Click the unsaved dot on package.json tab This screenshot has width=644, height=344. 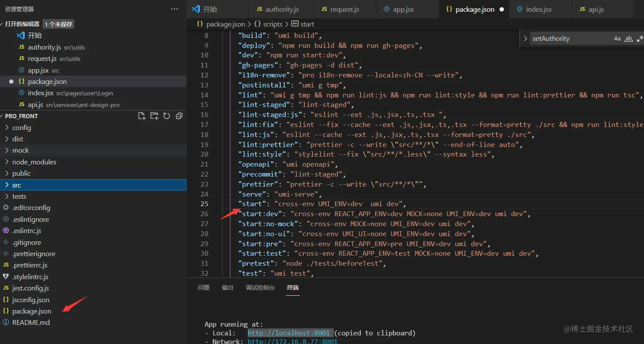click(501, 9)
